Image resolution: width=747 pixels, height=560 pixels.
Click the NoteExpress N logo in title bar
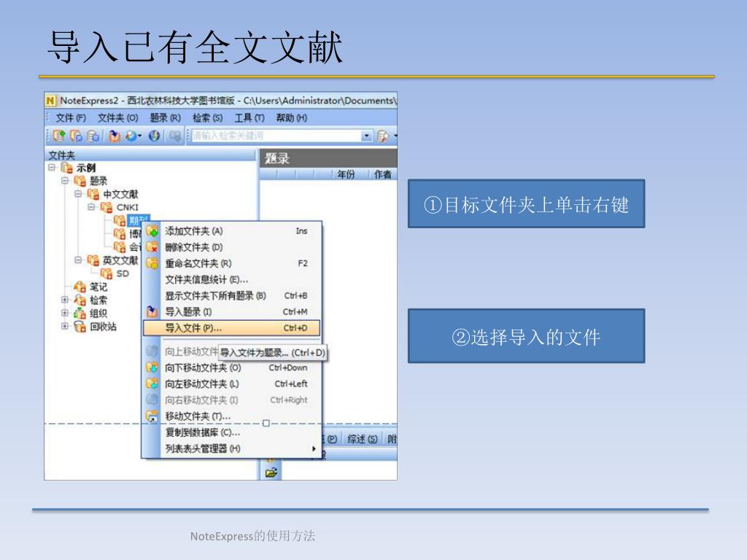pyautogui.click(x=50, y=101)
